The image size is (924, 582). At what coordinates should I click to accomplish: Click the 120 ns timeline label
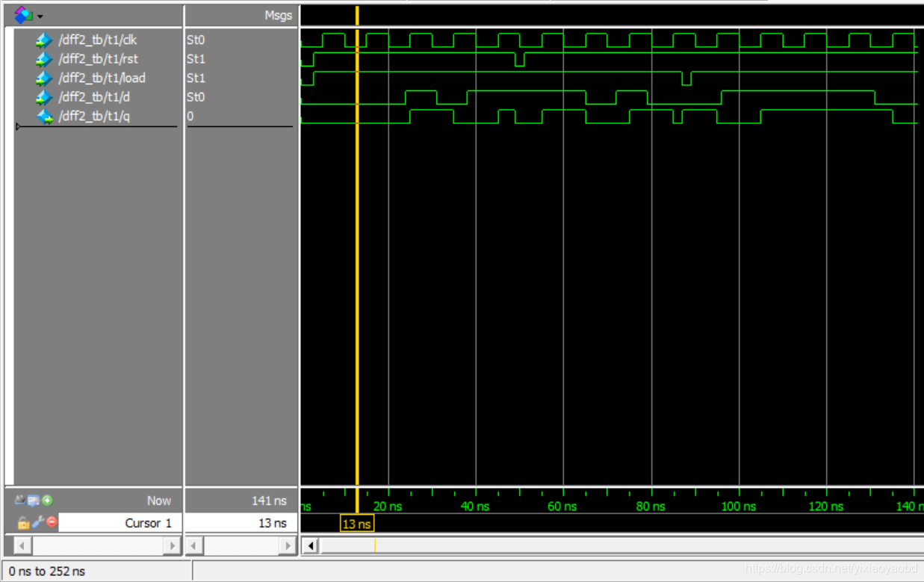825,507
